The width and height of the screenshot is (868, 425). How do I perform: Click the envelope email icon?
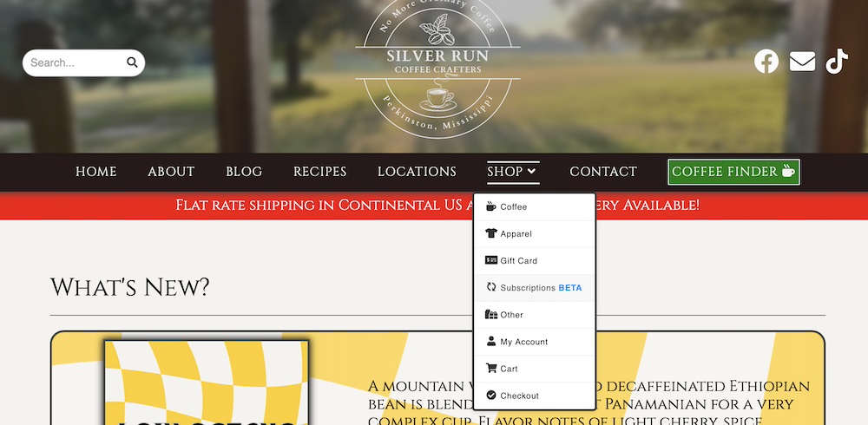pyautogui.click(x=802, y=62)
